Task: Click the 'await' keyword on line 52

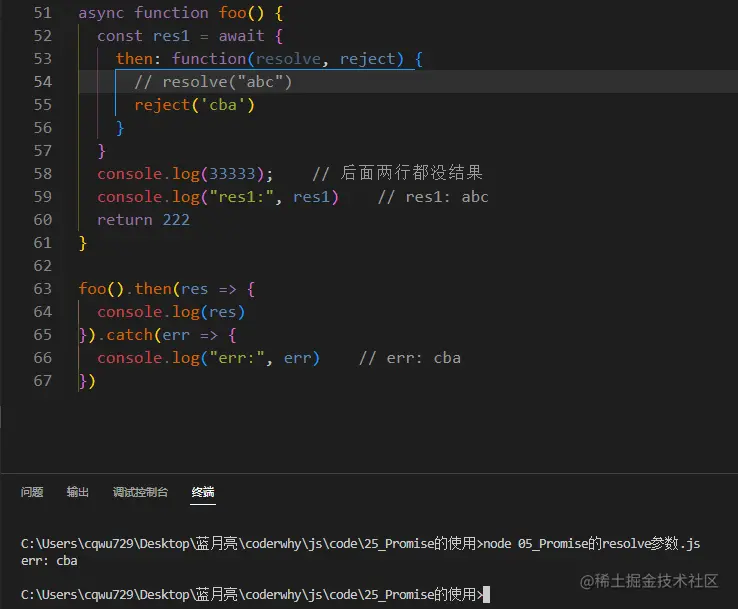Action: (241, 36)
